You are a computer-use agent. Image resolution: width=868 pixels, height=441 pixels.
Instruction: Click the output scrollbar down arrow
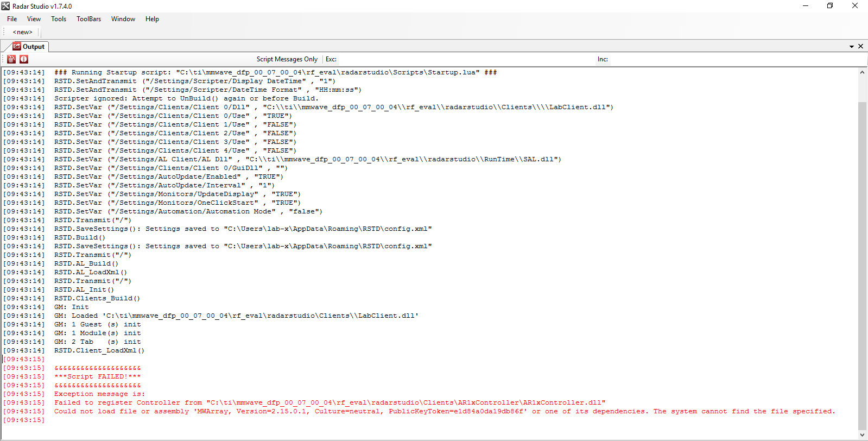click(x=862, y=435)
